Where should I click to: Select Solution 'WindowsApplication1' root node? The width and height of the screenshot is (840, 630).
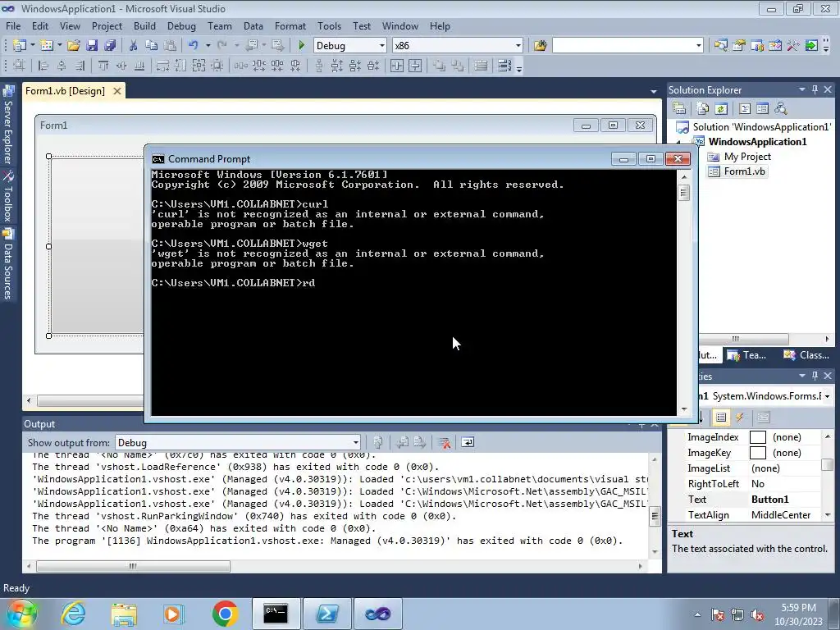[760, 127]
